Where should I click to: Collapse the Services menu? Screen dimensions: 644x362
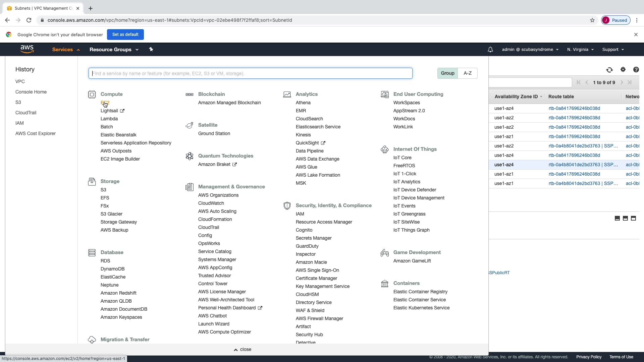tap(66, 50)
